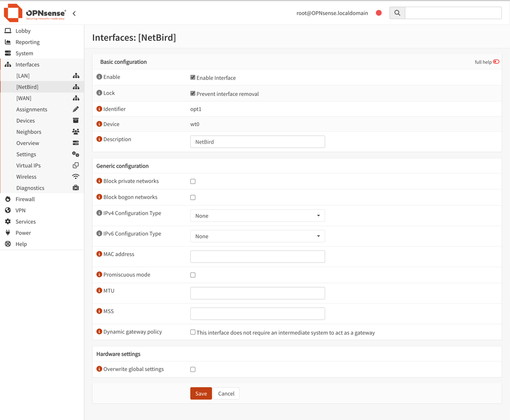The image size is (510, 420).
Task: Click the Save button
Action: coord(201,394)
